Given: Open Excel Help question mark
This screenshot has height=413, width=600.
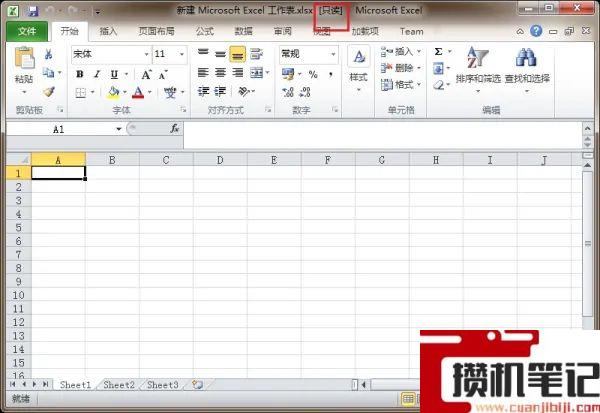Looking at the screenshot, I should pyautogui.click(x=536, y=31).
